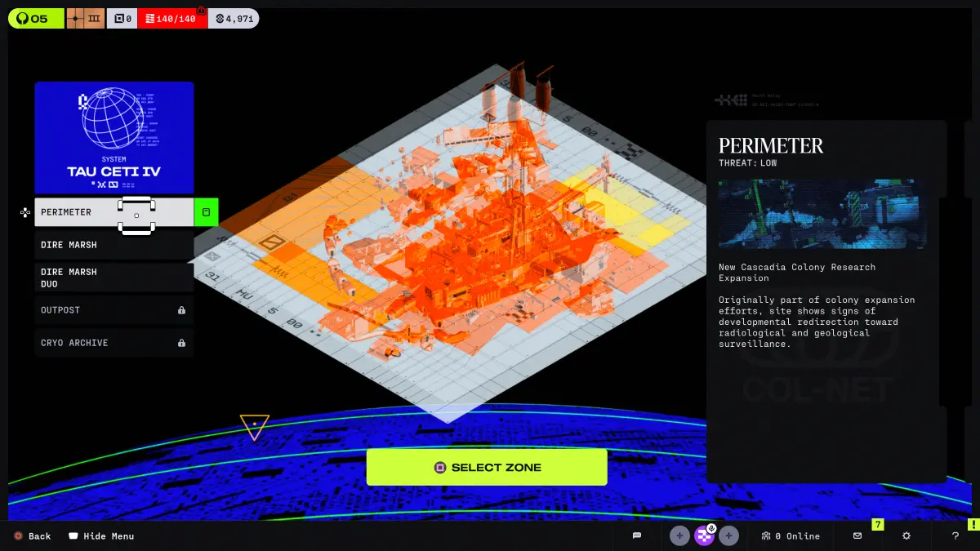Click the green icon beside Perimeter
This screenshot has width=980, height=551.
pyautogui.click(x=206, y=212)
